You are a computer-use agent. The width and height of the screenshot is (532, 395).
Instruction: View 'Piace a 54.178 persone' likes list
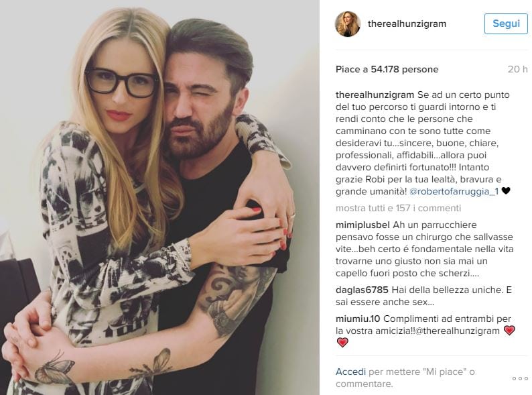(387, 69)
